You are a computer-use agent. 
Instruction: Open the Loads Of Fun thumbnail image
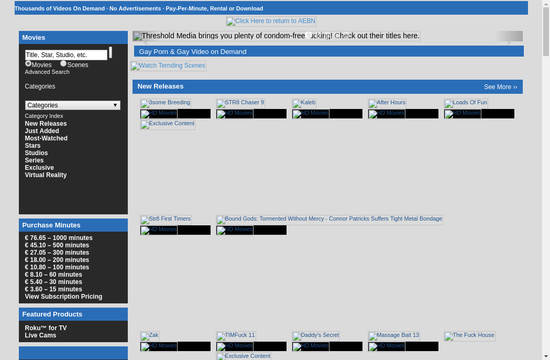tap(466, 103)
